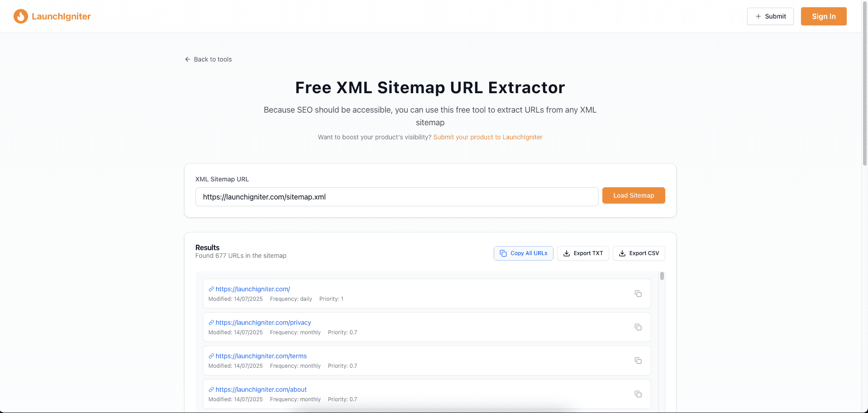Click the Submit button in header
The image size is (868, 413).
770,16
